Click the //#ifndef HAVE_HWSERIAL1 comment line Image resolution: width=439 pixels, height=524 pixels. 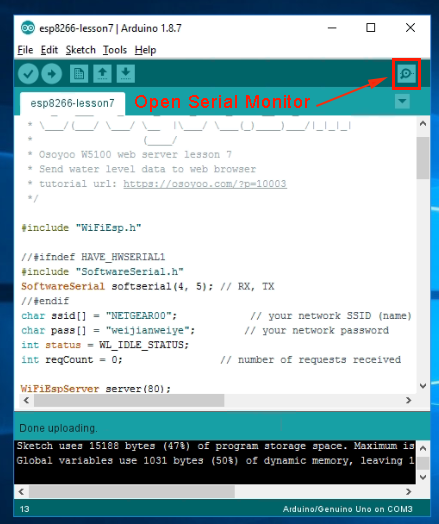(x=93, y=257)
